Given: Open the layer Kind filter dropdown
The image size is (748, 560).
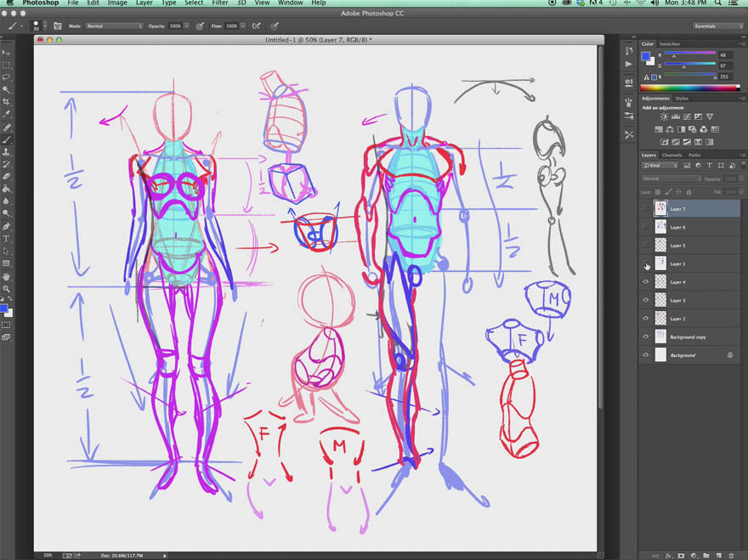Looking at the screenshot, I should pos(660,166).
